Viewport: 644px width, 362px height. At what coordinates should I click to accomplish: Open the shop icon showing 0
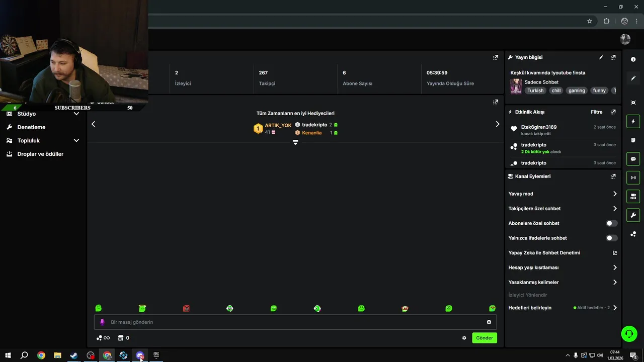(x=123, y=338)
